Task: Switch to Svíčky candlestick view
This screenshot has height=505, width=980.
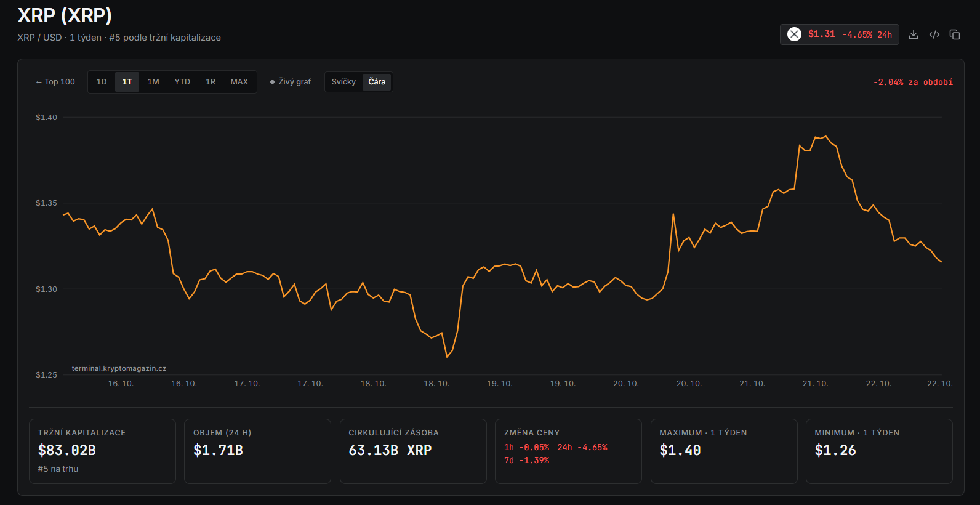Action: click(343, 82)
